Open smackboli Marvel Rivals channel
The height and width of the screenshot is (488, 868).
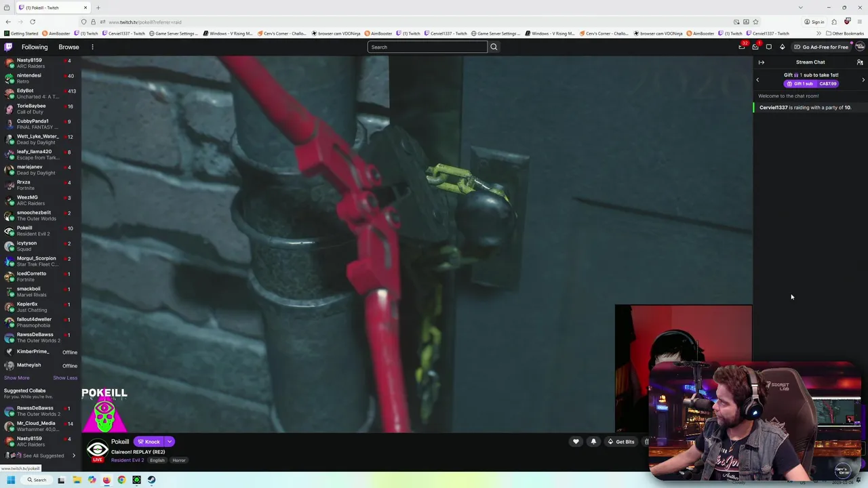tap(41, 291)
